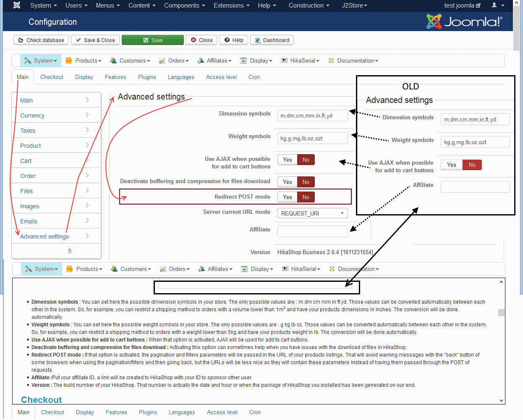Click the Close toolbar button
Screen dimensions: 523x420
(x=201, y=40)
